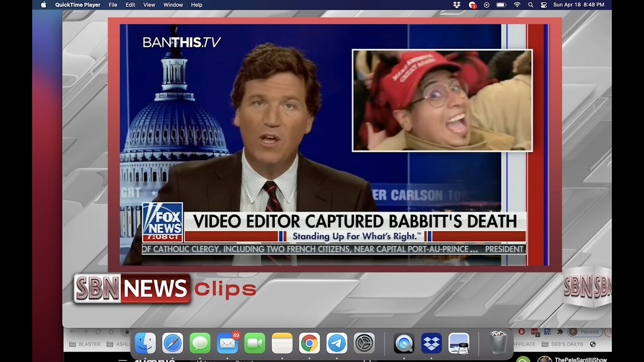Screen dimensions: 644x362
Task: Open Spotlight search
Action: point(530,5)
